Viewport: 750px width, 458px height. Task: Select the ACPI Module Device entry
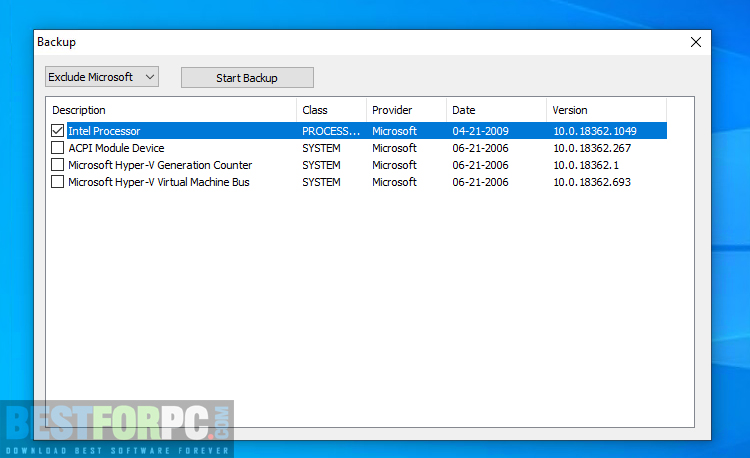[116, 148]
